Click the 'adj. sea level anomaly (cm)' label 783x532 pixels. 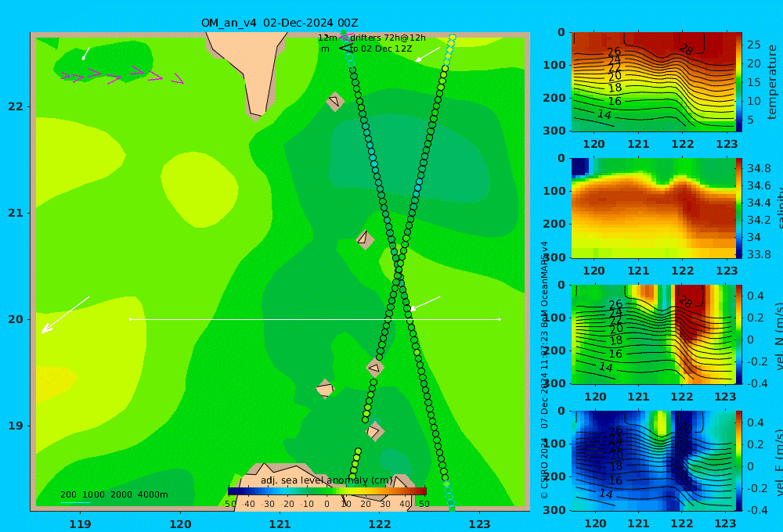(x=327, y=480)
